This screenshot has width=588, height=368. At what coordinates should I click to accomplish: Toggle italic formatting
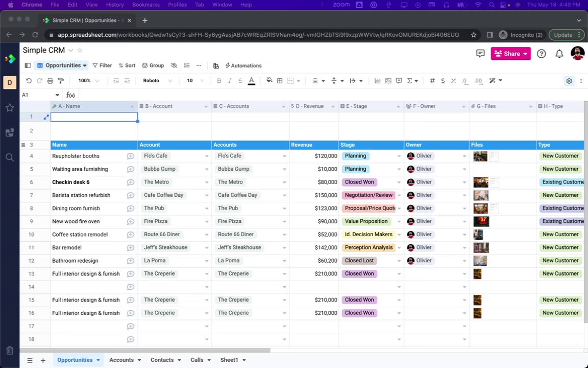[x=230, y=81]
